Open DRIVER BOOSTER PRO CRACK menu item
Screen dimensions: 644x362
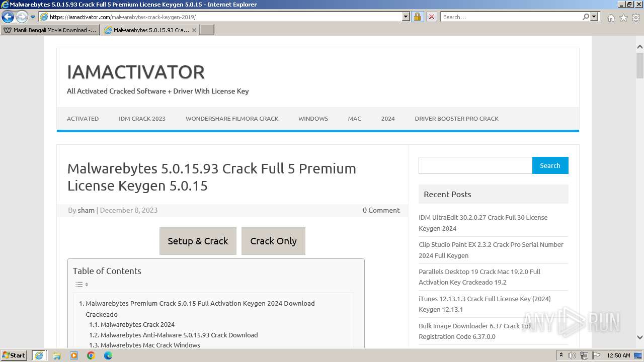tap(456, 119)
